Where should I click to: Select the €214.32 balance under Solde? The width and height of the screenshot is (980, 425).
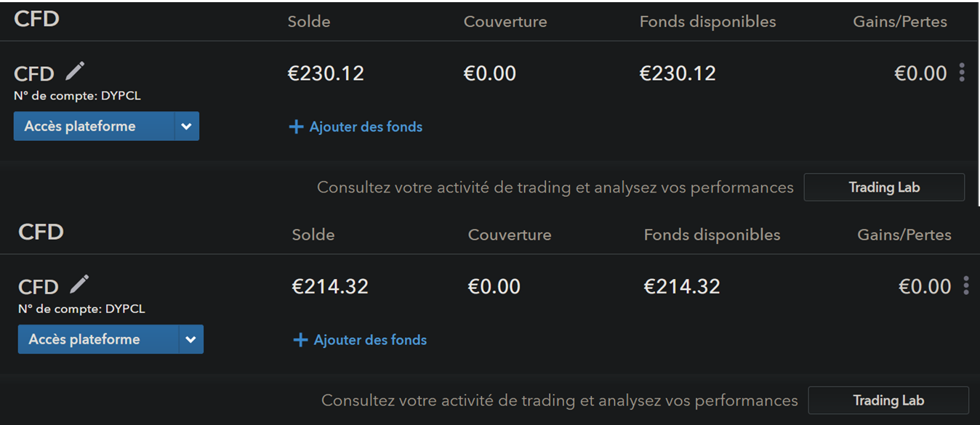pyautogui.click(x=330, y=286)
